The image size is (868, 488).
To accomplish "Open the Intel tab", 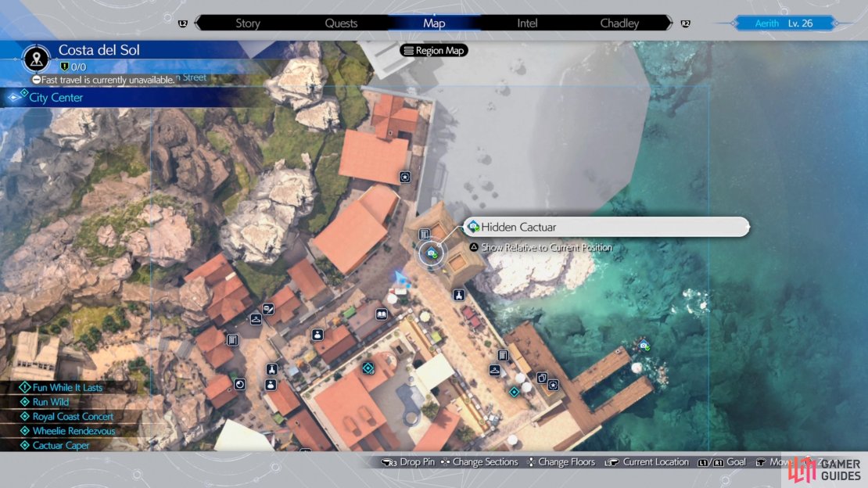I will 527,23.
